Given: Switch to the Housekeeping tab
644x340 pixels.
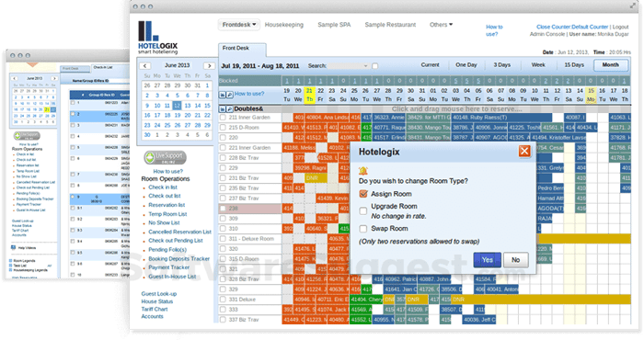Looking at the screenshot, I should point(283,25).
